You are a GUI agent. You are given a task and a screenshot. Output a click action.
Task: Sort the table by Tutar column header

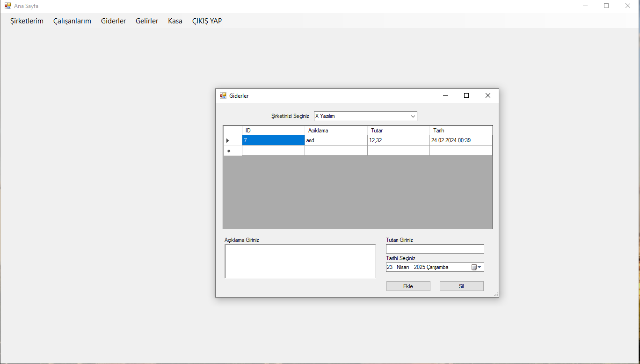(x=398, y=131)
